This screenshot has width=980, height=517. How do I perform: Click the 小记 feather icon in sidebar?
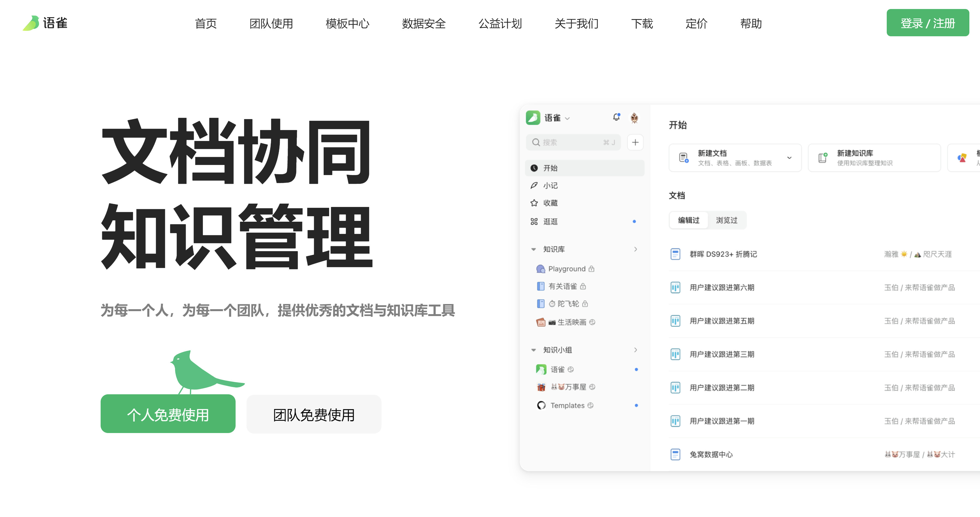534,185
